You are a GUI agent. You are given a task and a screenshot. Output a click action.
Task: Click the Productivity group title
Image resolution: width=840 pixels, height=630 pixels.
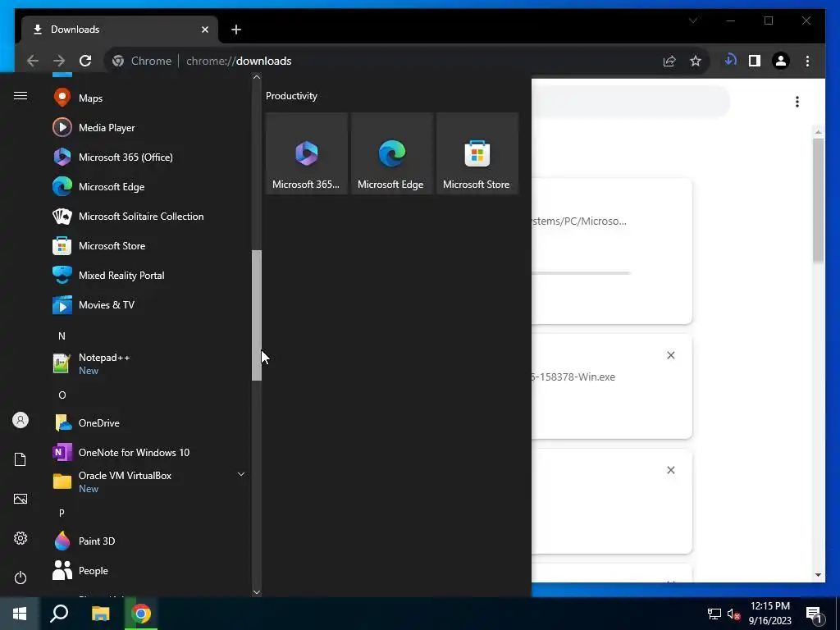291,96
